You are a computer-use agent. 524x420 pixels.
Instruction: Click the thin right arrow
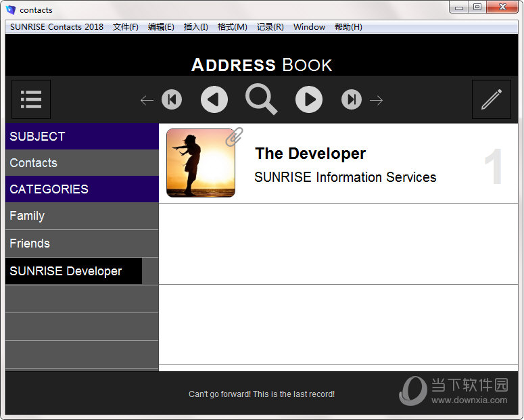click(377, 100)
